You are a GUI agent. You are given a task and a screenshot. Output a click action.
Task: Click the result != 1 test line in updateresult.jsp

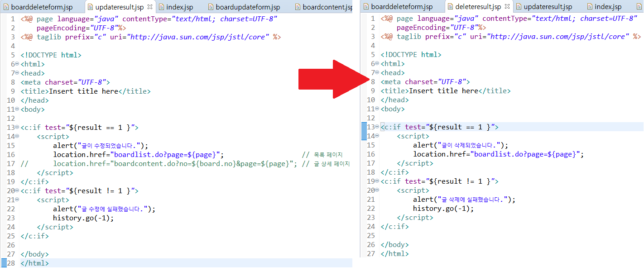pos(79,190)
